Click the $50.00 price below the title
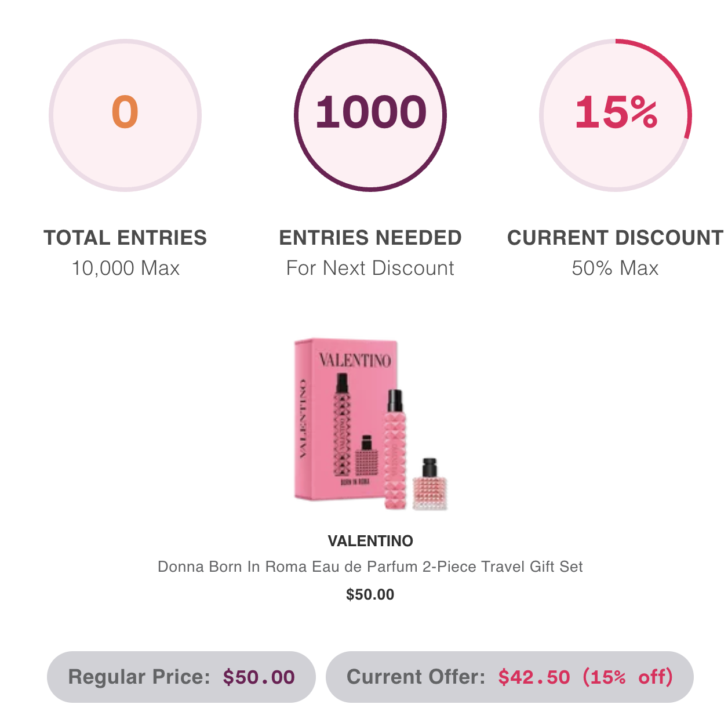 (370, 594)
